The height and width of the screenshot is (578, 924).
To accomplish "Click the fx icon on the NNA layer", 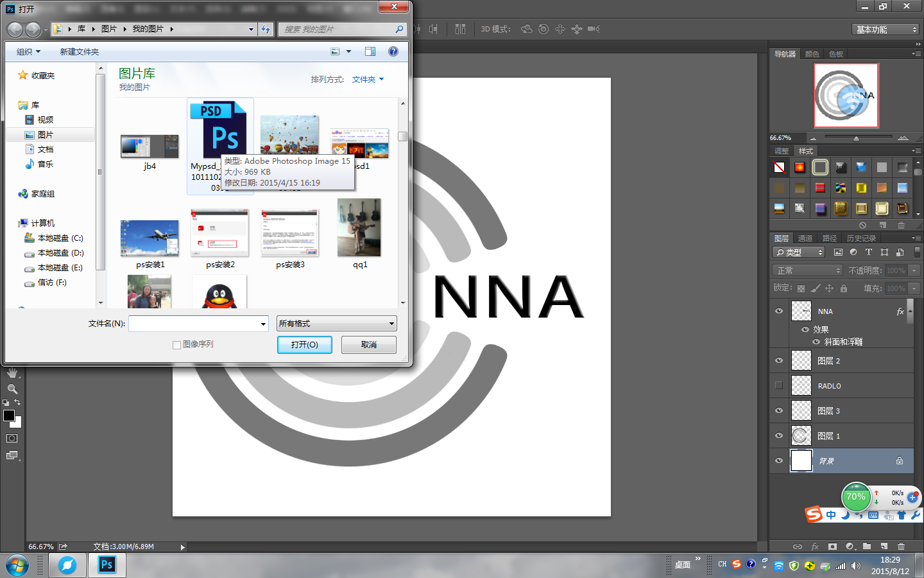I will pos(900,311).
